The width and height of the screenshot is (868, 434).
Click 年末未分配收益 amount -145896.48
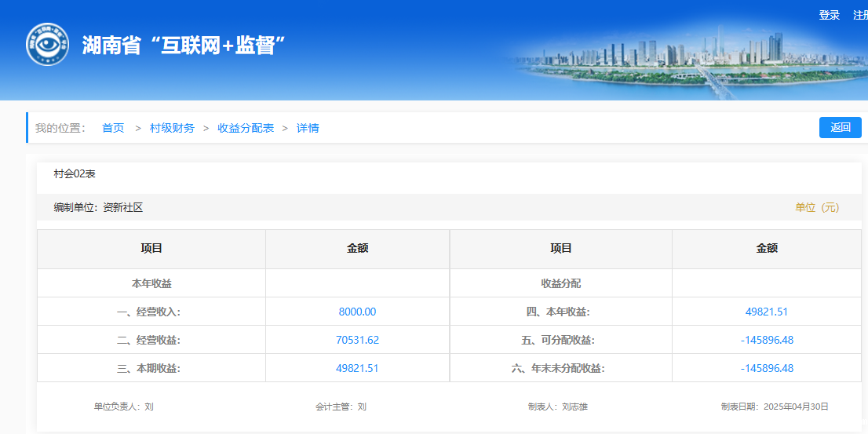click(x=766, y=368)
